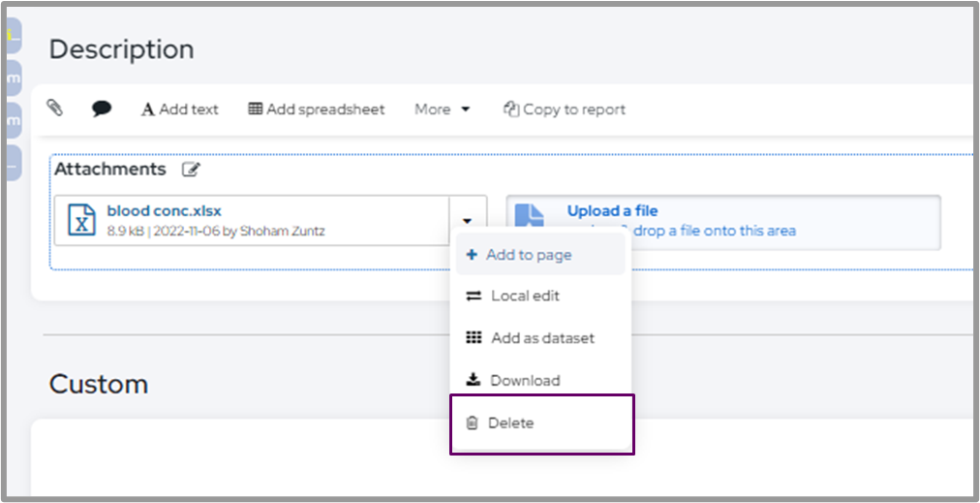Select Delete in the attachment menu

(x=511, y=423)
